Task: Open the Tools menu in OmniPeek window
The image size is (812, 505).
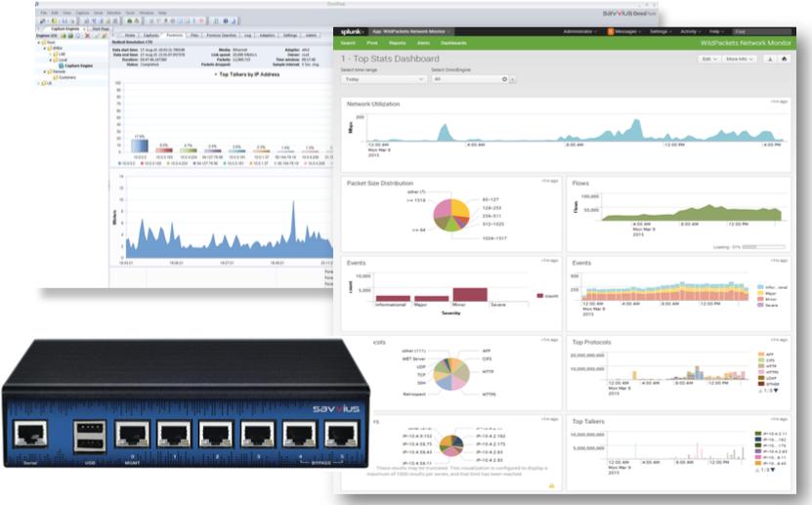Action: (x=130, y=13)
